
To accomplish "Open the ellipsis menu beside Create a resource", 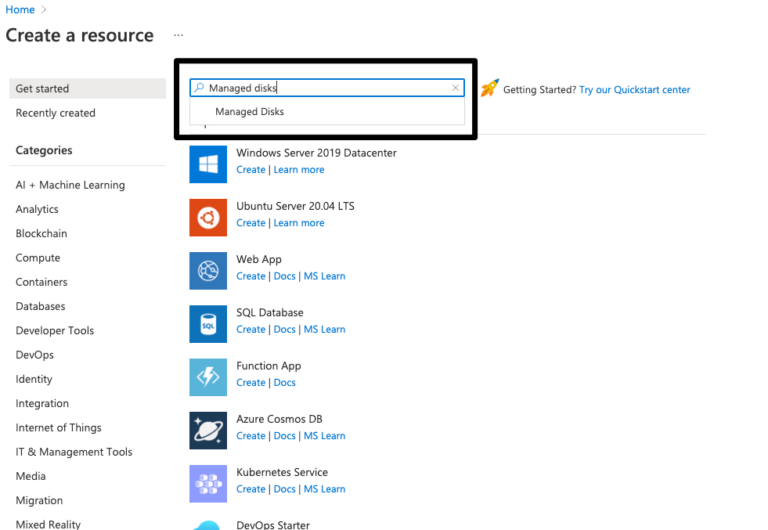I will (x=178, y=35).
